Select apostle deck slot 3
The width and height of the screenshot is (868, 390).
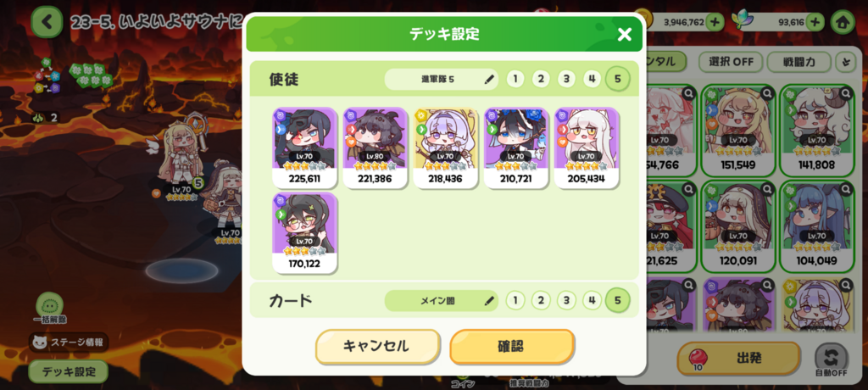(x=565, y=79)
